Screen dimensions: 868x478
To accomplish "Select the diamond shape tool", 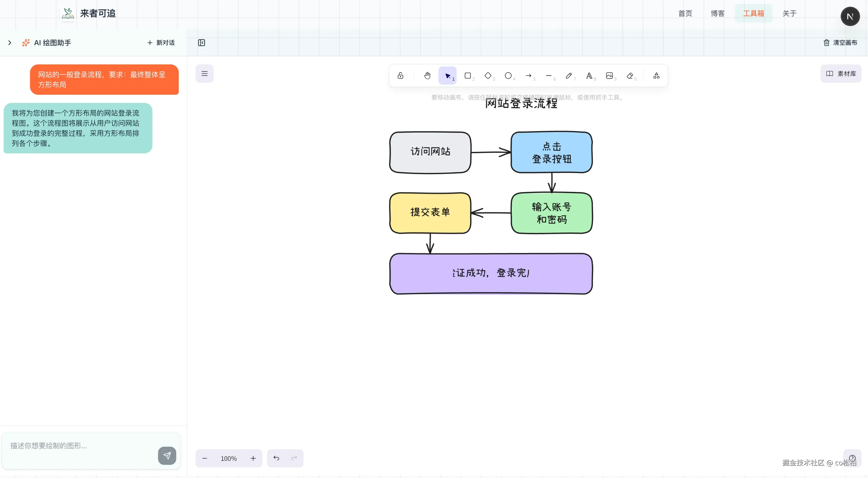I will tap(488, 75).
